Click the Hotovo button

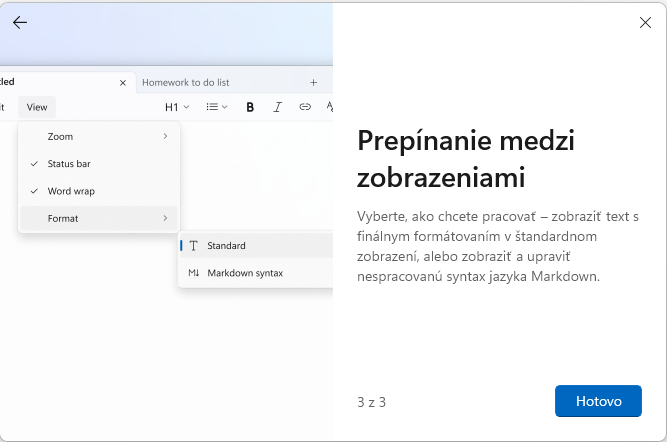(x=598, y=401)
